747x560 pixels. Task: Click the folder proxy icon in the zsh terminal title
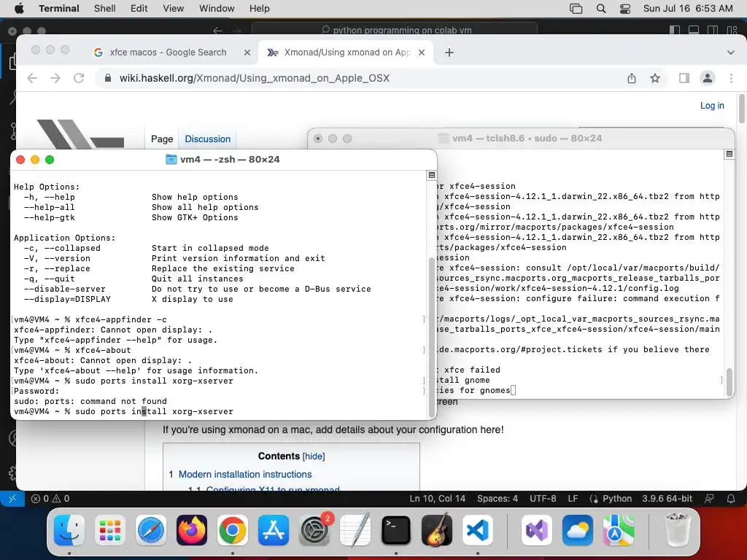[171, 160]
